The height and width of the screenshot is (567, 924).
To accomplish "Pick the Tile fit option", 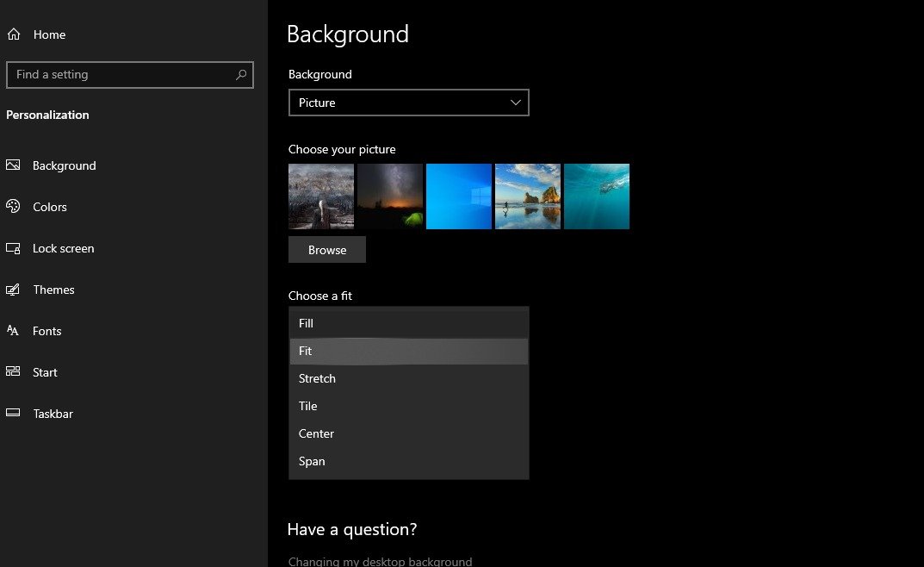I will point(408,406).
